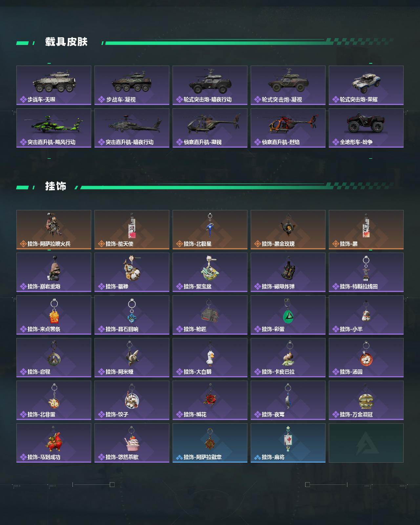This screenshot has width=420, height=525.
Task: Select the 挂饰-麻将 mahjong tile charm
Action: tap(288, 443)
